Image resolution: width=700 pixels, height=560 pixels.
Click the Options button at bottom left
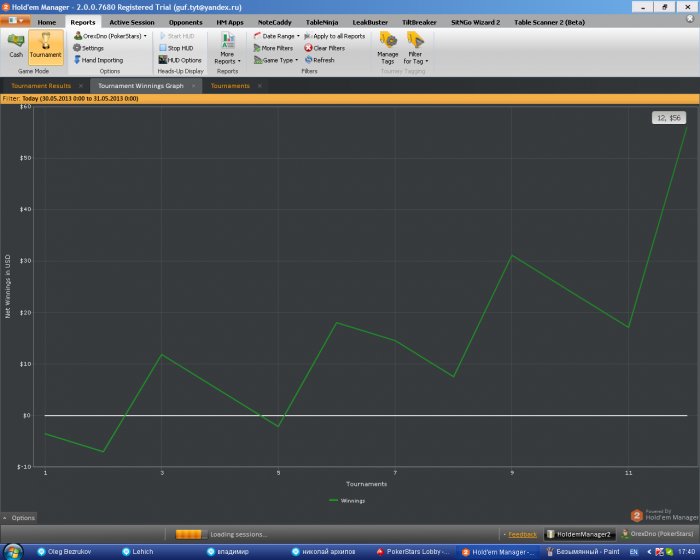(23, 517)
